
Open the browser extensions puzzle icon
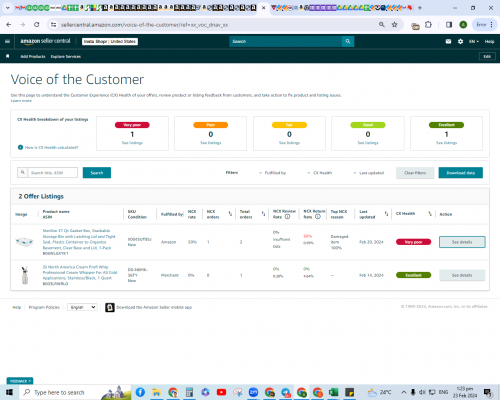pyautogui.click(x=428, y=25)
